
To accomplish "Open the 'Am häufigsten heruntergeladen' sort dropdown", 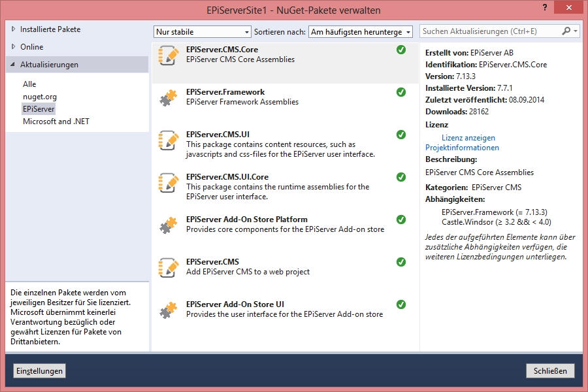I will (x=361, y=32).
